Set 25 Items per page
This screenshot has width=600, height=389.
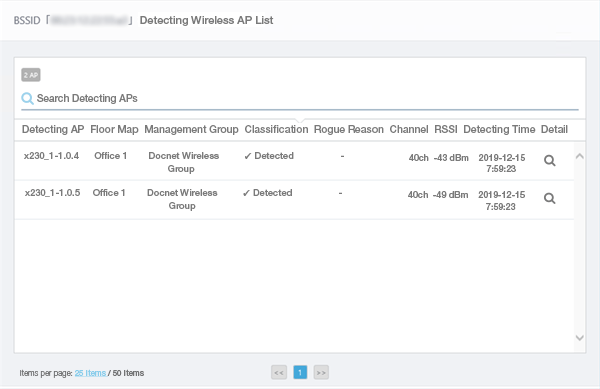[x=90, y=373]
